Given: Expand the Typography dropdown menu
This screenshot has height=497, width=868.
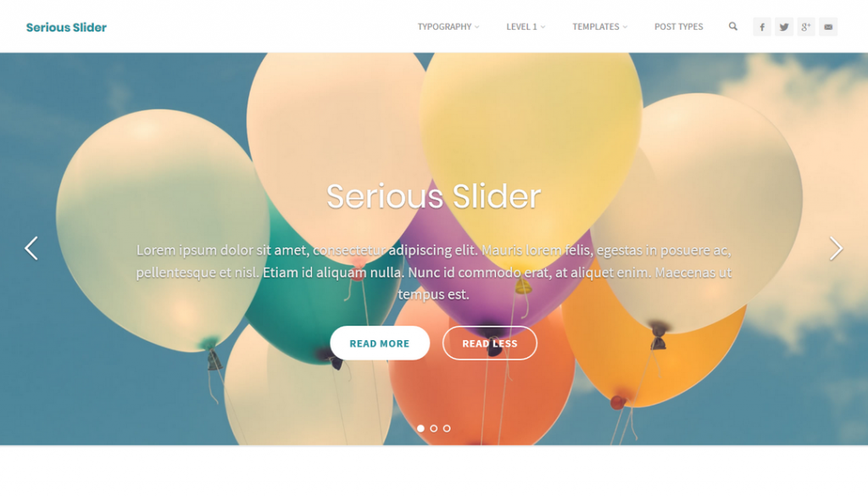Looking at the screenshot, I should click(x=448, y=26).
